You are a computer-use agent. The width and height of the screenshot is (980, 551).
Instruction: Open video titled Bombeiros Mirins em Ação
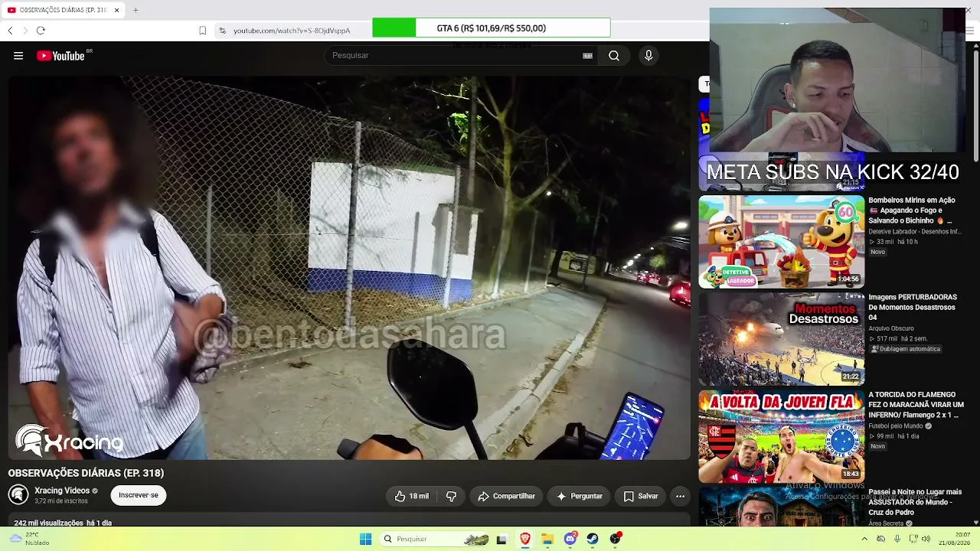912,210
